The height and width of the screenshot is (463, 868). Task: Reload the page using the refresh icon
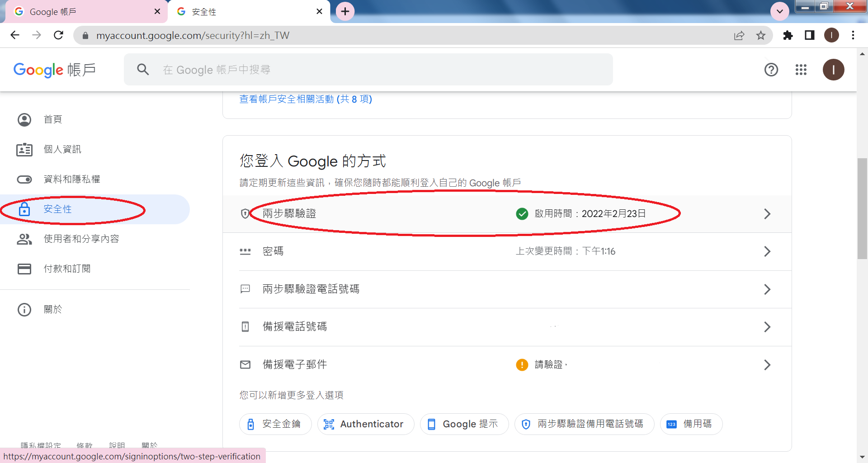pos(58,35)
